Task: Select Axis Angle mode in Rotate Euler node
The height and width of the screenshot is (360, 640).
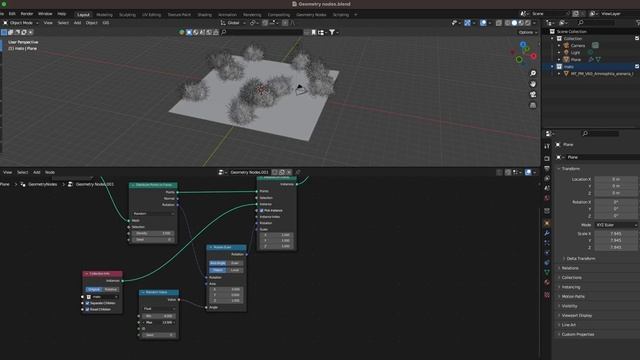Action: coord(218,263)
